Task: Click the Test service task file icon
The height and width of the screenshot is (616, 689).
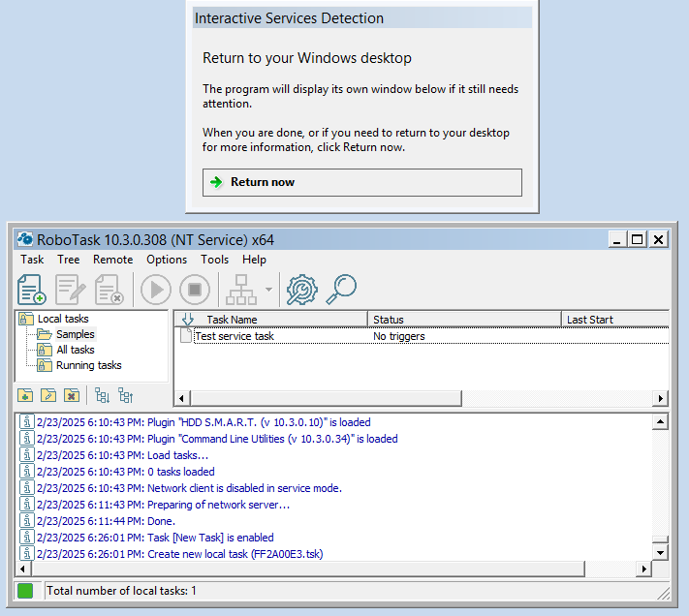Action: click(186, 336)
